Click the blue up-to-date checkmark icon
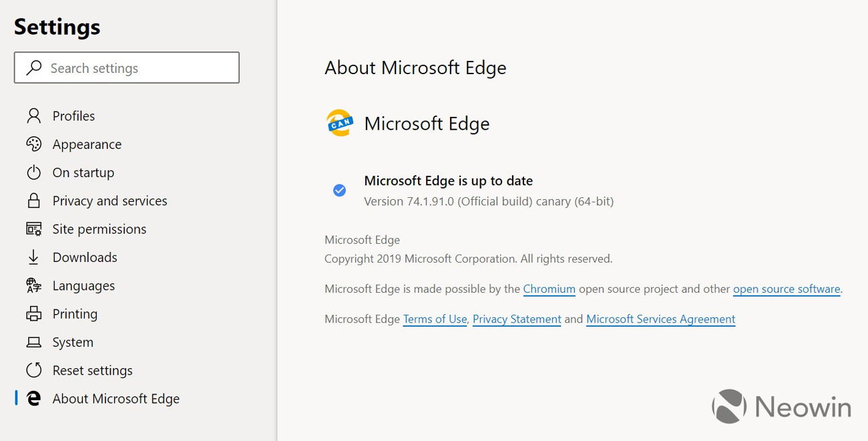Viewport: 868px width, 441px height. pos(339,190)
